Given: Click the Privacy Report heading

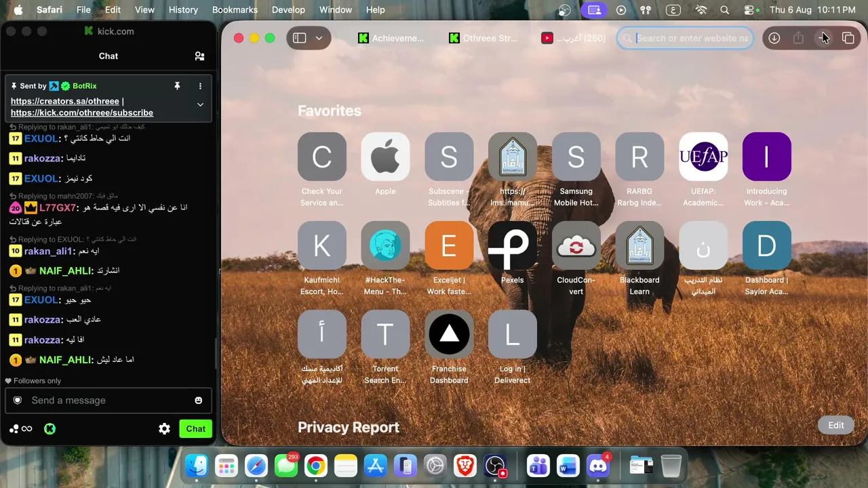Looking at the screenshot, I should (349, 428).
